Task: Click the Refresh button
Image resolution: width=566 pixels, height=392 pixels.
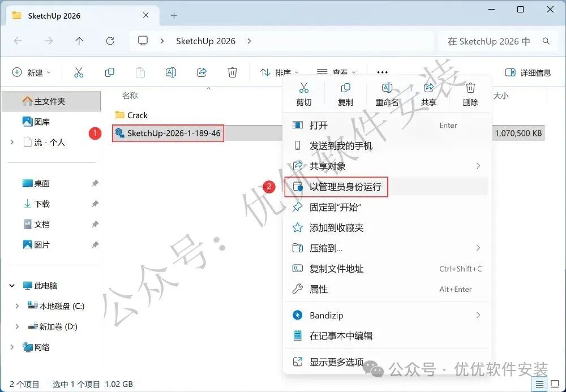Action: point(110,41)
